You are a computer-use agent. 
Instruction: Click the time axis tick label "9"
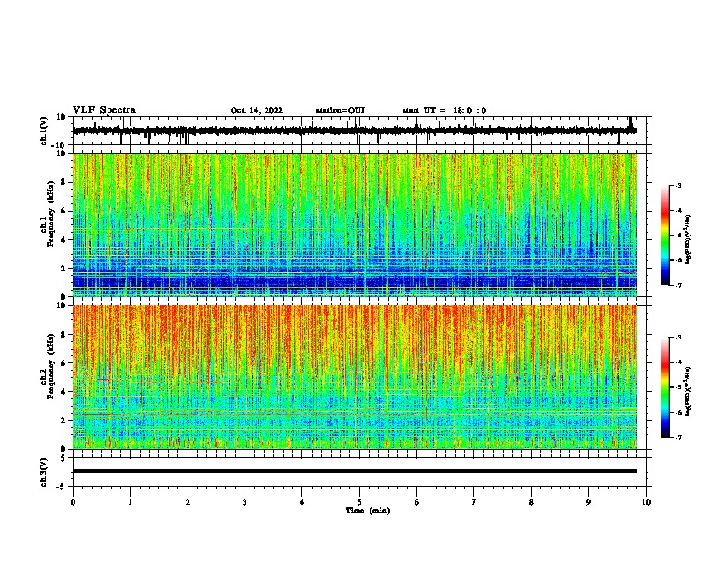[x=588, y=502]
